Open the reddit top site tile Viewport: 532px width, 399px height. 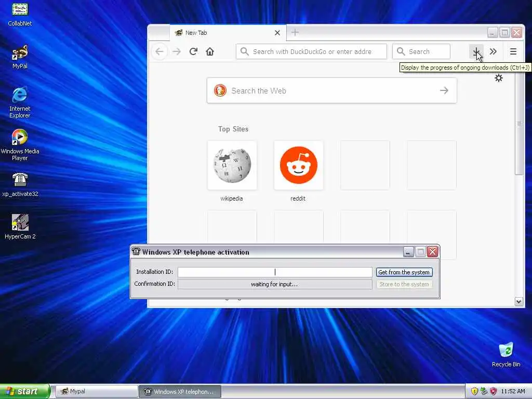click(298, 165)
